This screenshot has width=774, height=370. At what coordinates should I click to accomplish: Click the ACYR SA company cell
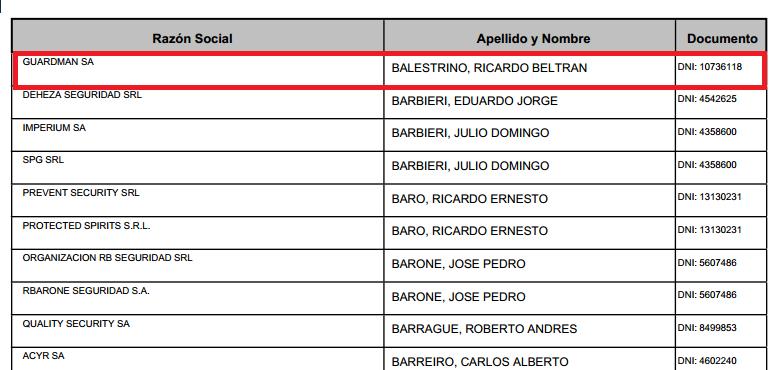tap(43, 356)
